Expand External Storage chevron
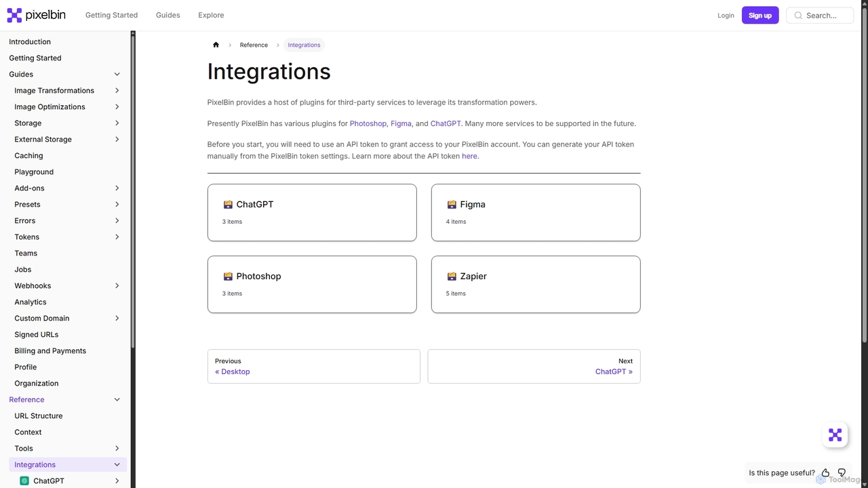Image resolution: width=868 pixels, height=488 pixels. (117, 140)
